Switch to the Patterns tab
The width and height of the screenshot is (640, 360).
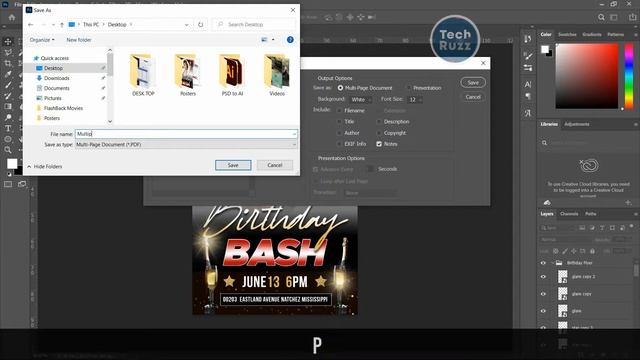click(x=615, y=35)
